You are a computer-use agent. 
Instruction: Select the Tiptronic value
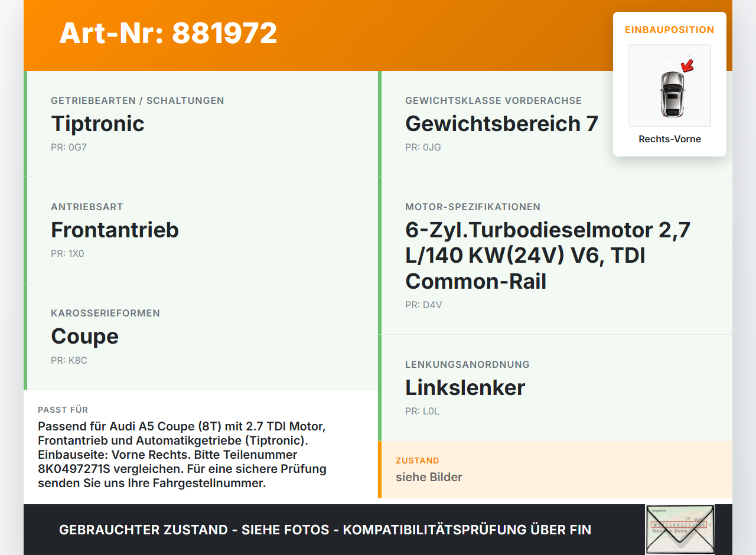point(97,123)
